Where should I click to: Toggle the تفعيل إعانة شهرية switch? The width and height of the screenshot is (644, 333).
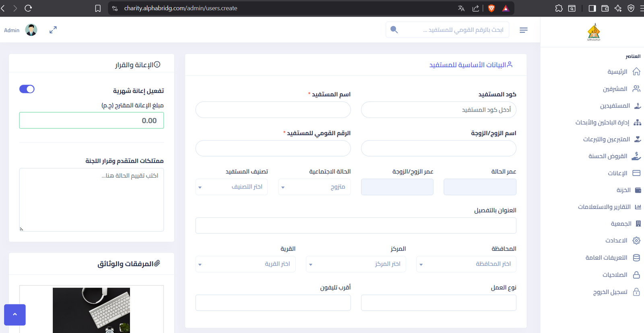pos(27,89)
